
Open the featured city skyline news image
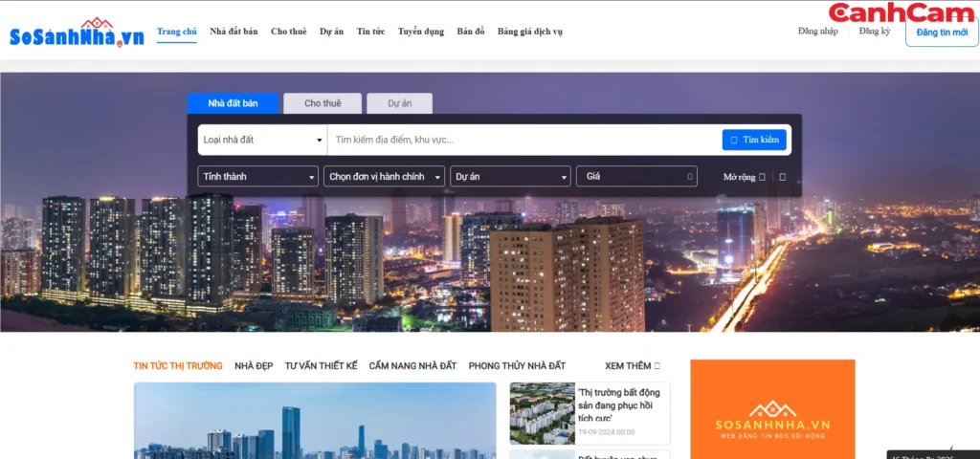315,421
